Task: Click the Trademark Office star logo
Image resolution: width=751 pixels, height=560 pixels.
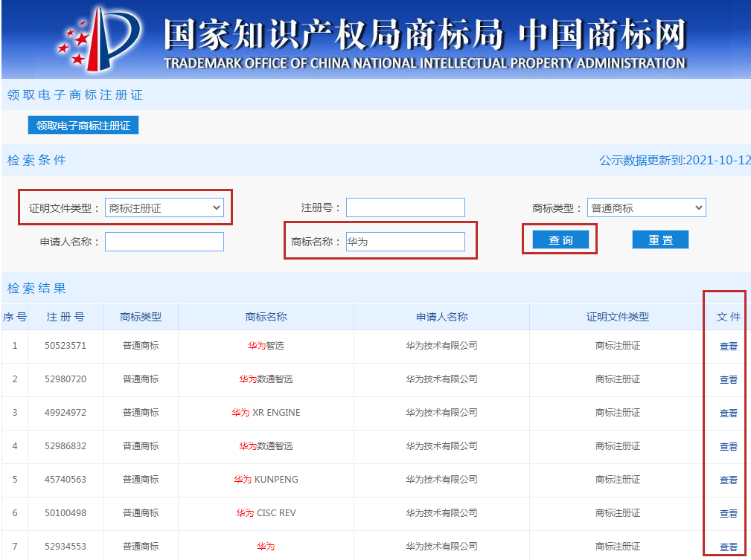Action: pos(99,39)
